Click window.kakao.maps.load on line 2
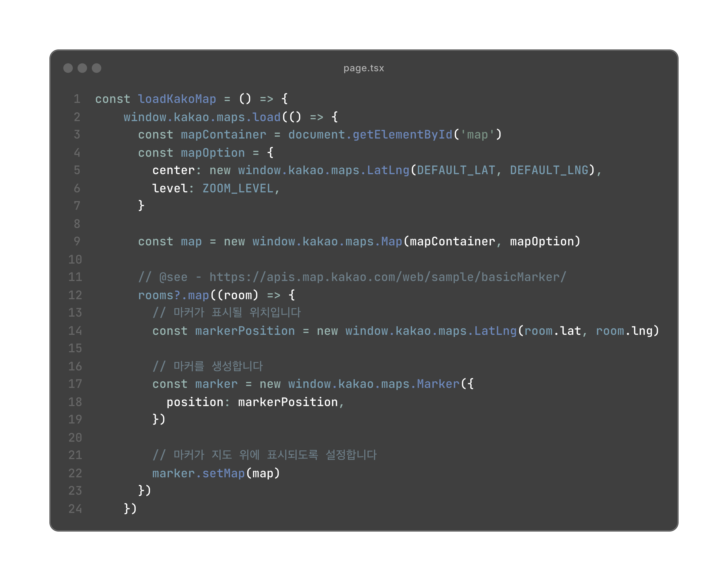 pos(202,117)
